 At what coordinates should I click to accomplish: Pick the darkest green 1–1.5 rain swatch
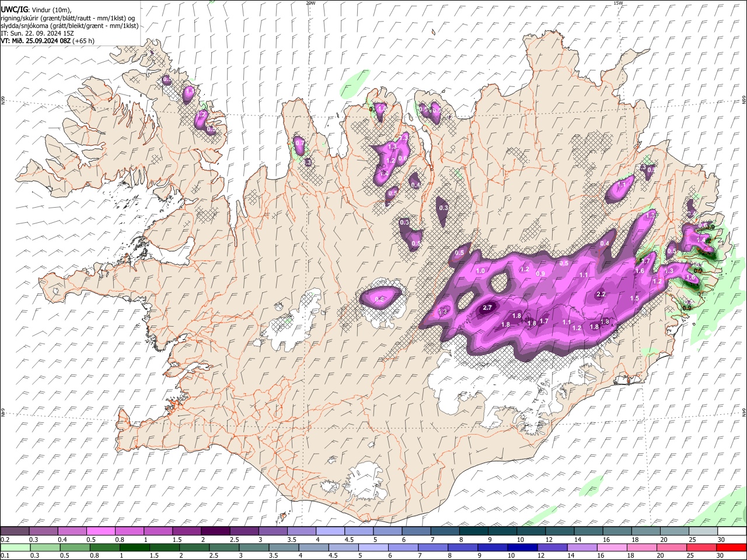134,547
